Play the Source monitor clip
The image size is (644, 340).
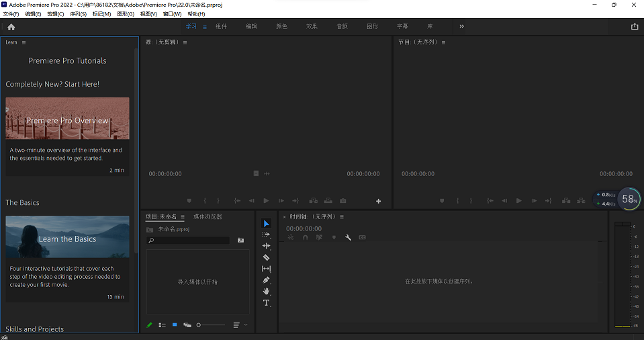pyautogui.click(x=266, y=201)
